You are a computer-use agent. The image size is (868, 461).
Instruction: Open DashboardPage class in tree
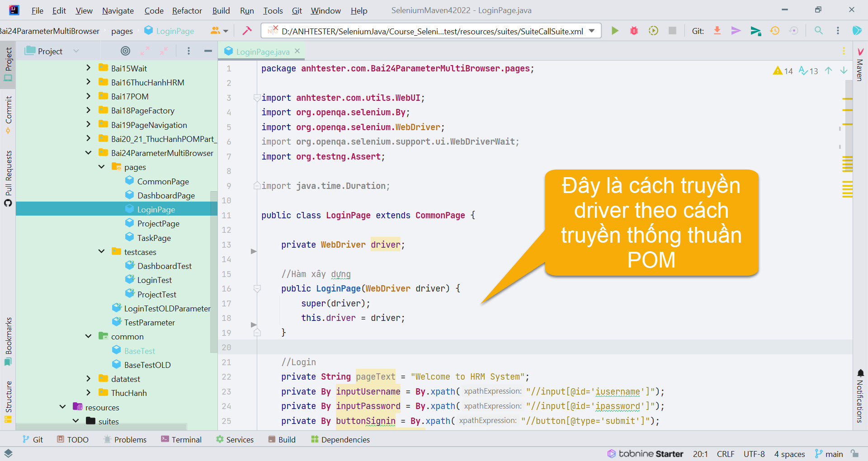(166, 195)
